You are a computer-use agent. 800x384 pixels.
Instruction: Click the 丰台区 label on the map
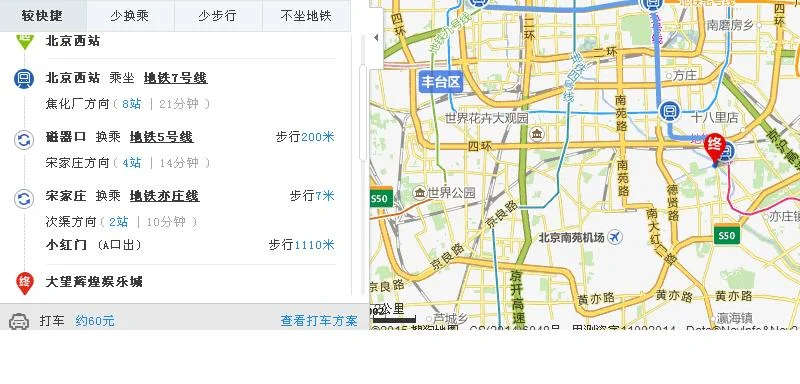(441, 82)
